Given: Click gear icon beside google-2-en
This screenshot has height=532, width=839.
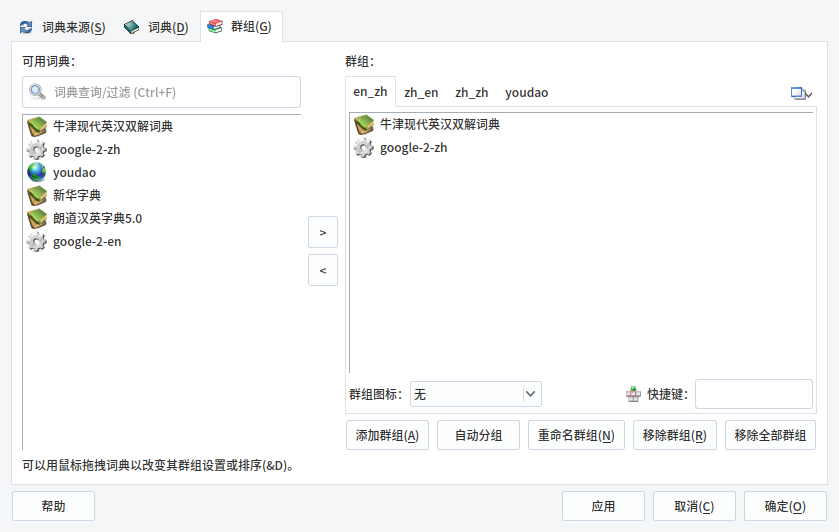Looking at the screenshot, I should coord(37,242).
